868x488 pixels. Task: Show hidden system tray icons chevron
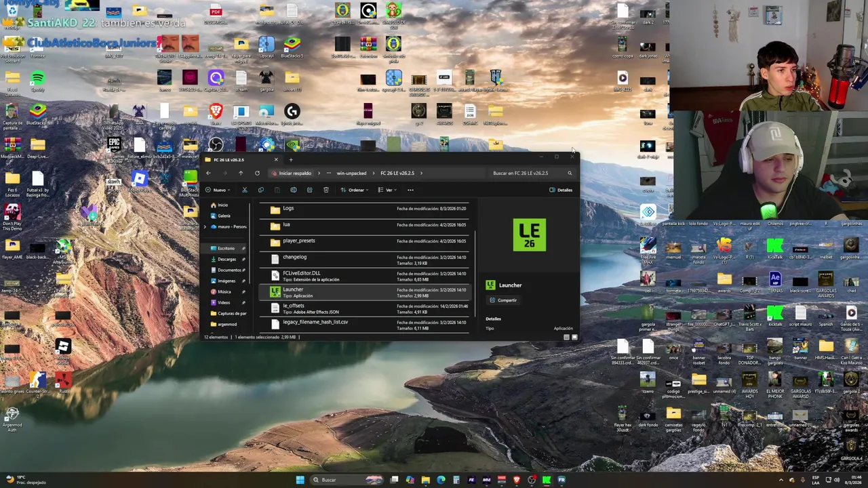pyautogui.click(x=781, y=480)
